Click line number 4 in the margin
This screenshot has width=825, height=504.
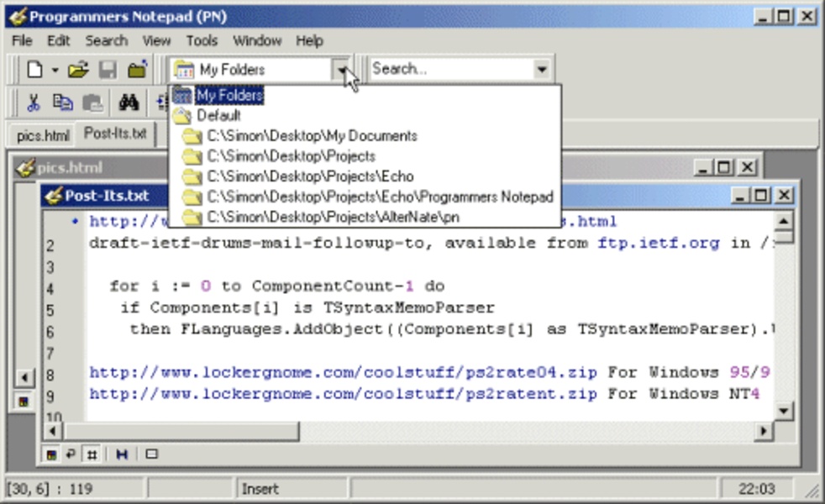[x=50, y=289]
